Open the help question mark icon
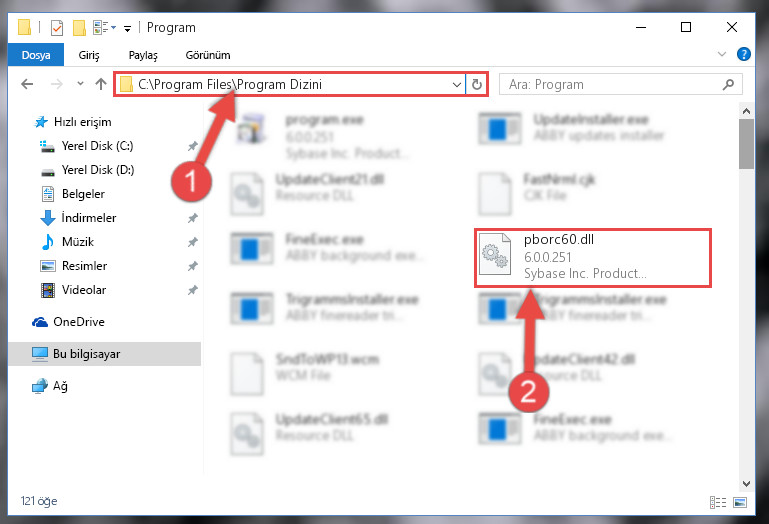769x524 pixels. coord(743,54)
